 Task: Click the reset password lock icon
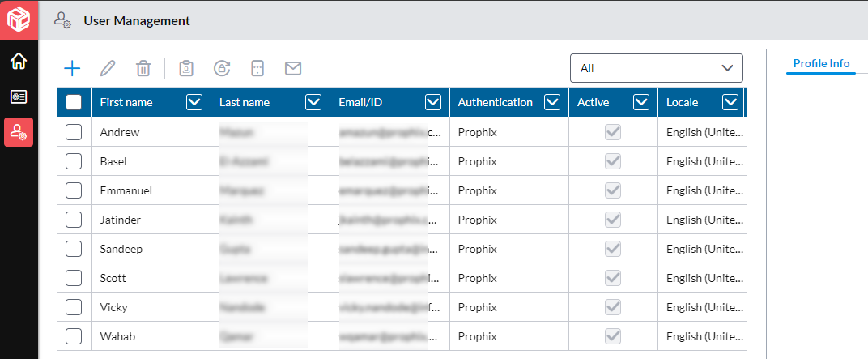(x=222, y=69)
